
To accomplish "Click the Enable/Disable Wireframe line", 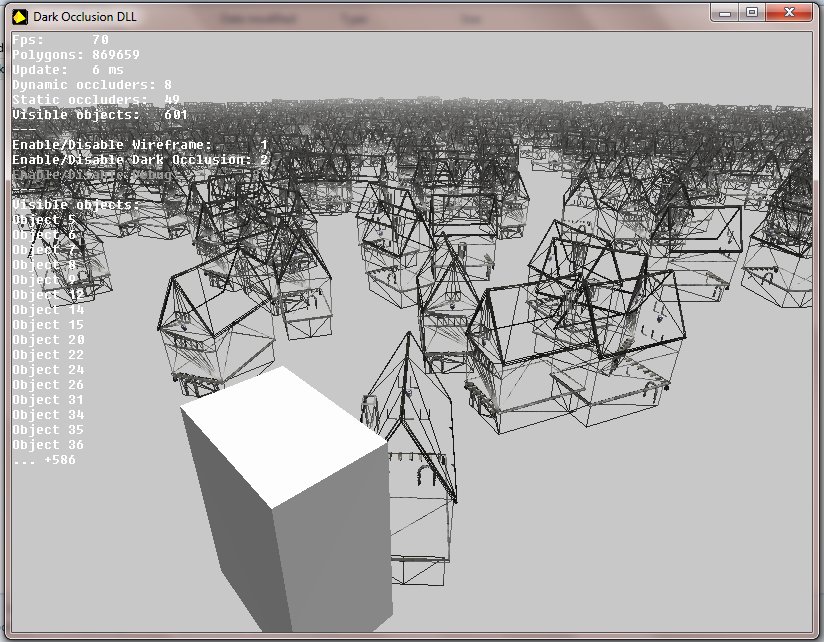I will click(140, 145).
